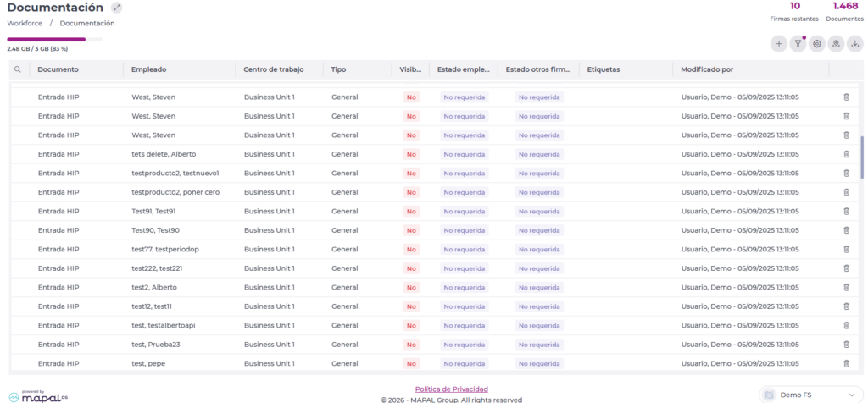Image resolution: width=868 pixels, height=403 pixels.
Task: Click the expand icon beside Documentación title
Action: (x=117, y=8)
